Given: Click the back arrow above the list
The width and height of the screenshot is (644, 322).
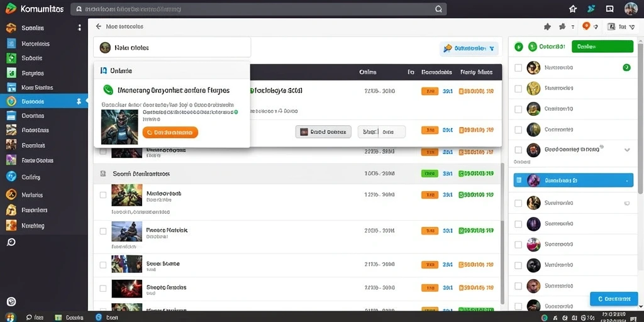Looking at the screenshot, I should (x=98, y=26).
